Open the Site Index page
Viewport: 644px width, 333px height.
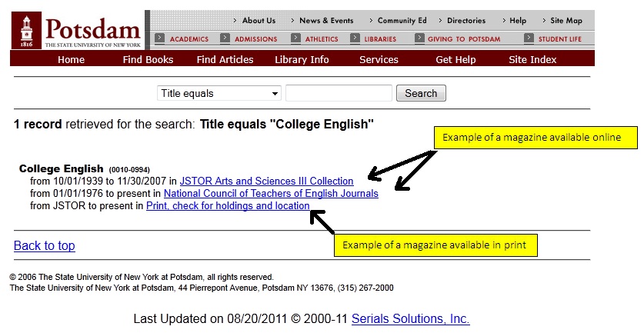pyautogui.click(x=532, y=59)
